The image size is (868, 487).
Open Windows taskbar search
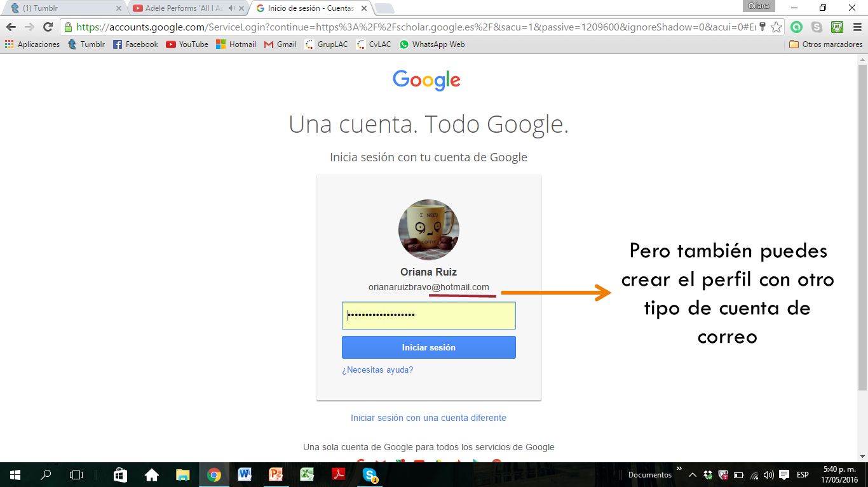(46, 474)
